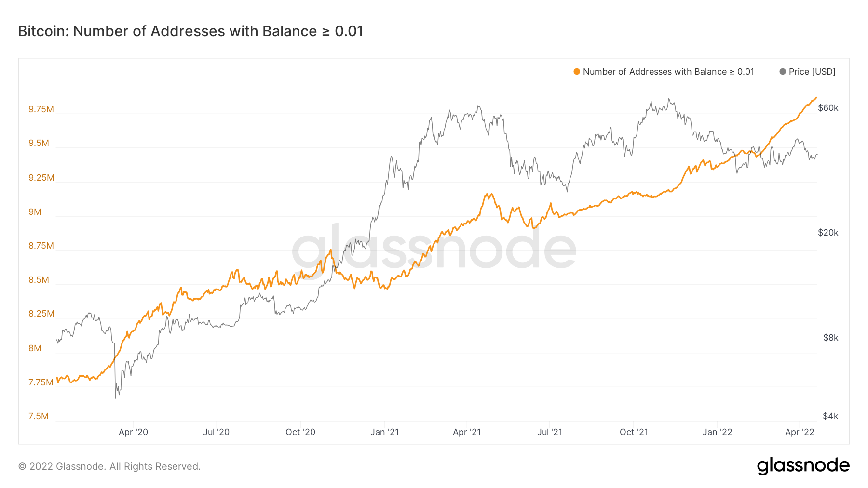Click the glassnode logo at bottom right
The height and width of the screenshot is (488, 868).
point(803,466)
